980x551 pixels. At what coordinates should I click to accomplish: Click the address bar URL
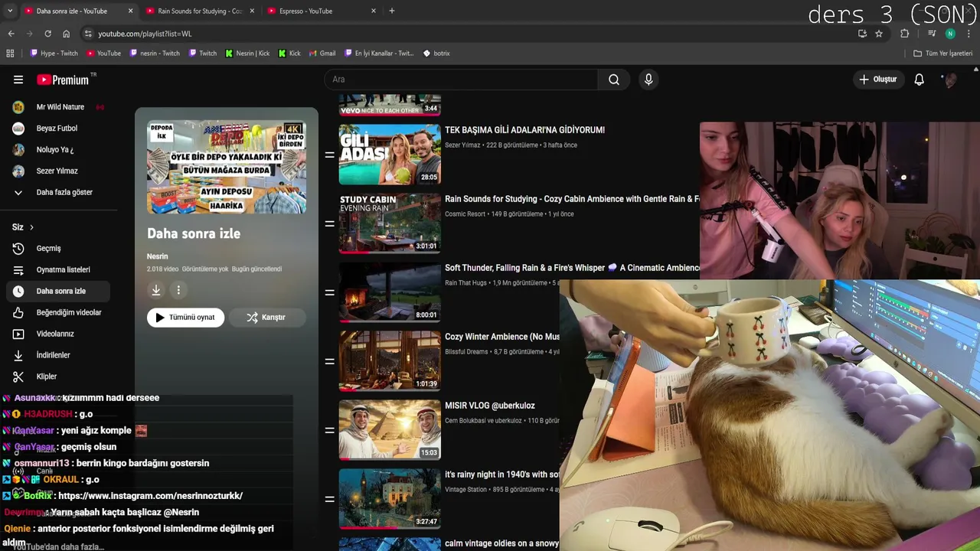click(x=145, y=34)
